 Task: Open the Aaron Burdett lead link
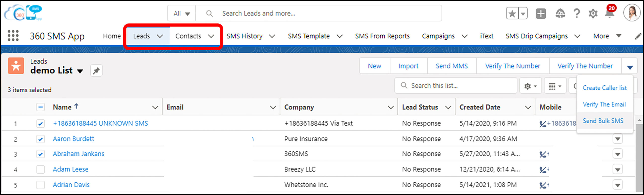[73, 139]
